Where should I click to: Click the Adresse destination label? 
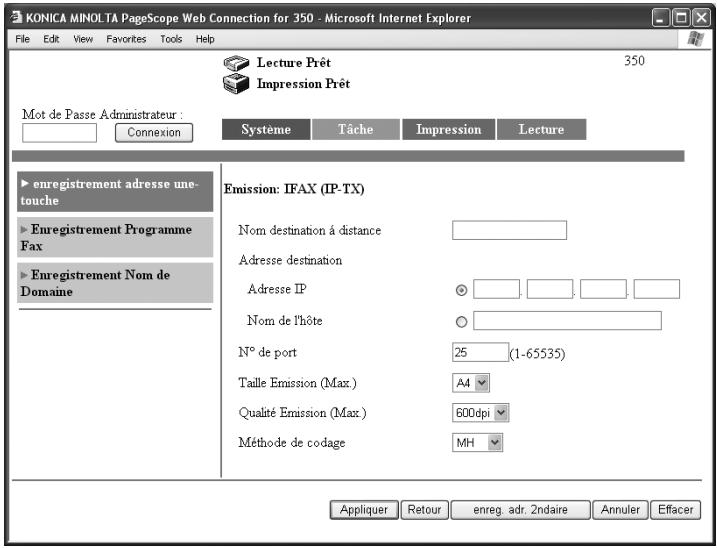click(290, 260)
